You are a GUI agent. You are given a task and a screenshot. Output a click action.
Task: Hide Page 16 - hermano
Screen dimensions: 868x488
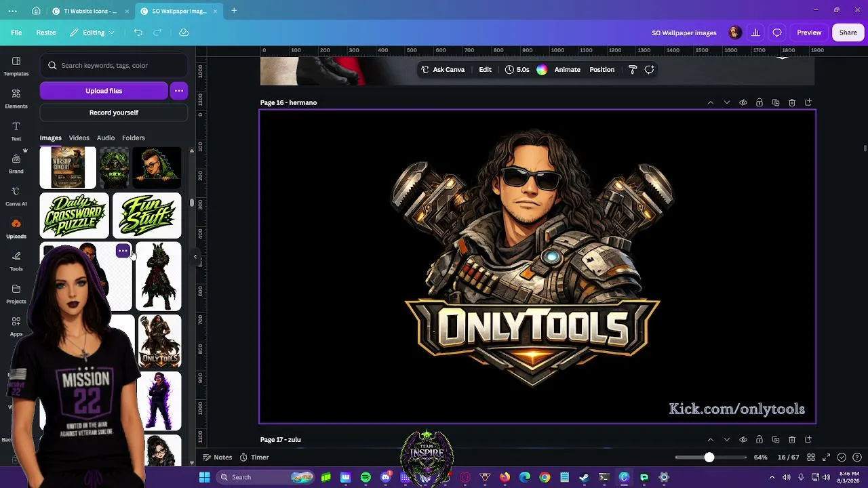pyautogui.click(x=743, y=102)
